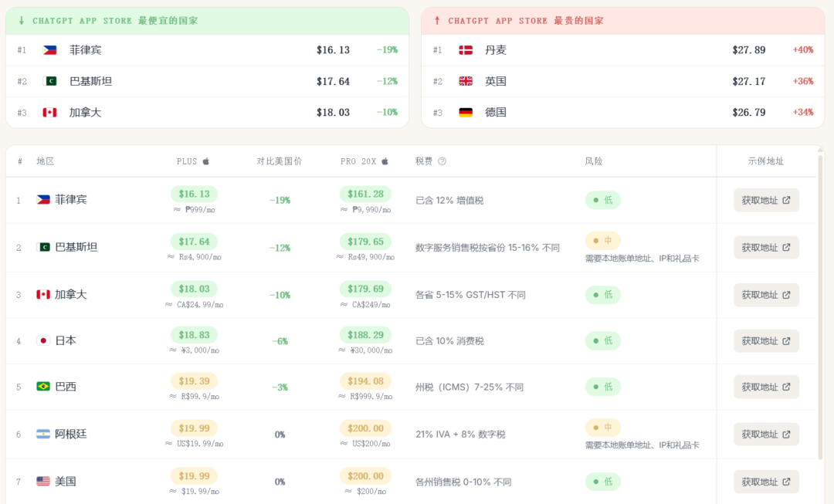Screen dimensions: 834x504
Task: Click the $161.28 PRO price badge
Action: pyautogui.click(x=365, y=194)
